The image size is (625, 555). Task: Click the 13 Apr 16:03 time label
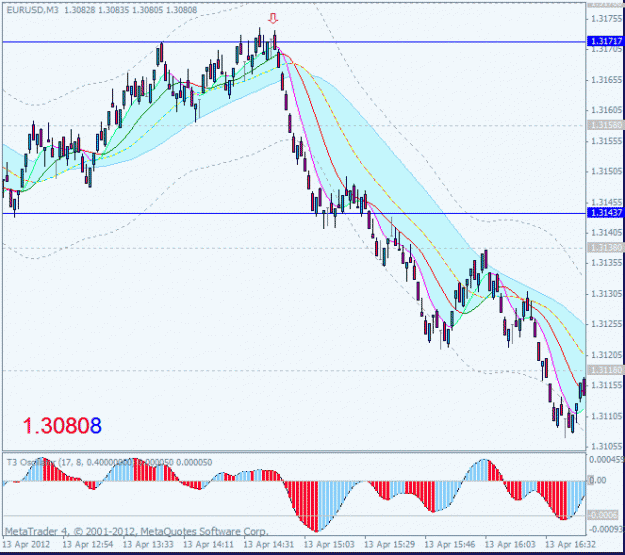510,544
